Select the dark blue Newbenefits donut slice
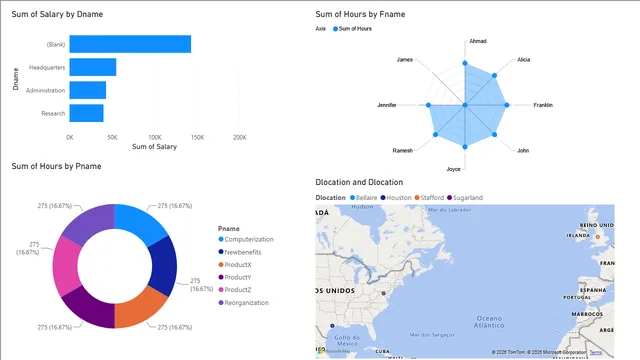This screenshot has height=360, width=640. pos(163,266)
